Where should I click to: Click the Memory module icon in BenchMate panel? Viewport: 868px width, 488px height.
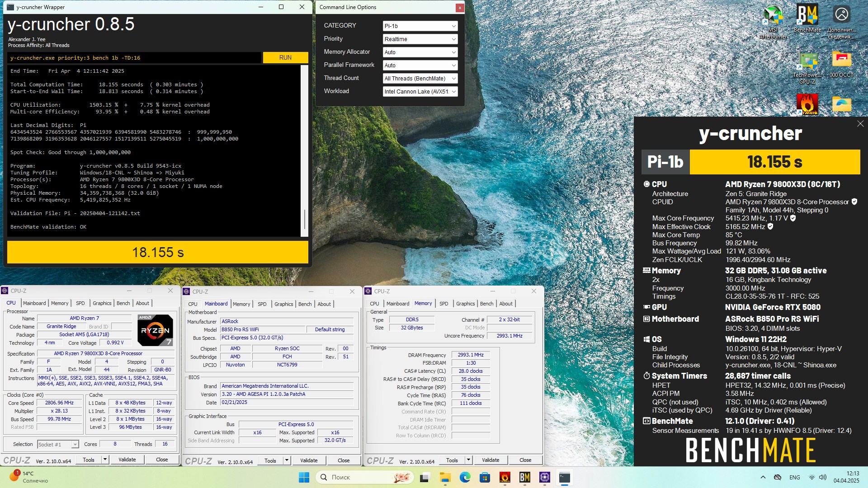pyautogui.click(x=646, y=271)
